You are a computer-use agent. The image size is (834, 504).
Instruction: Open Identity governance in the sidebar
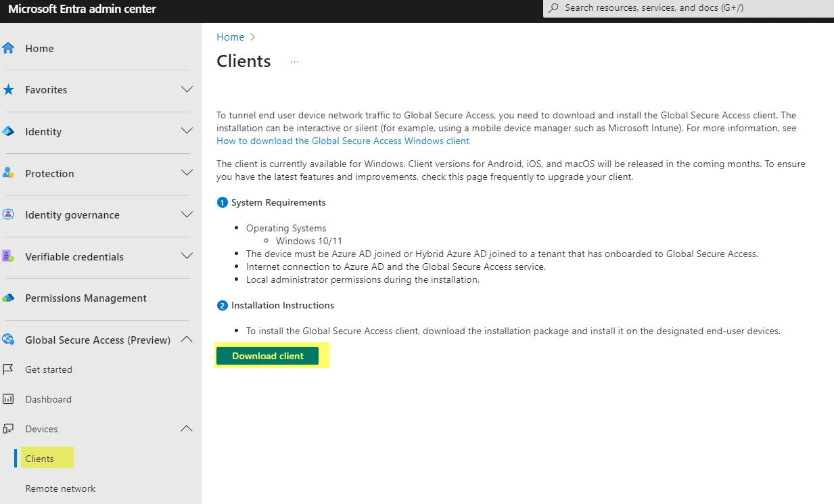tap(72, 215)
